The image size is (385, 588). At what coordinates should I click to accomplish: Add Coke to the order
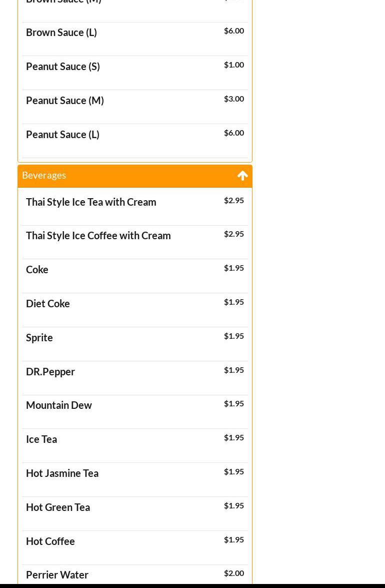click(x=37, y=269)
